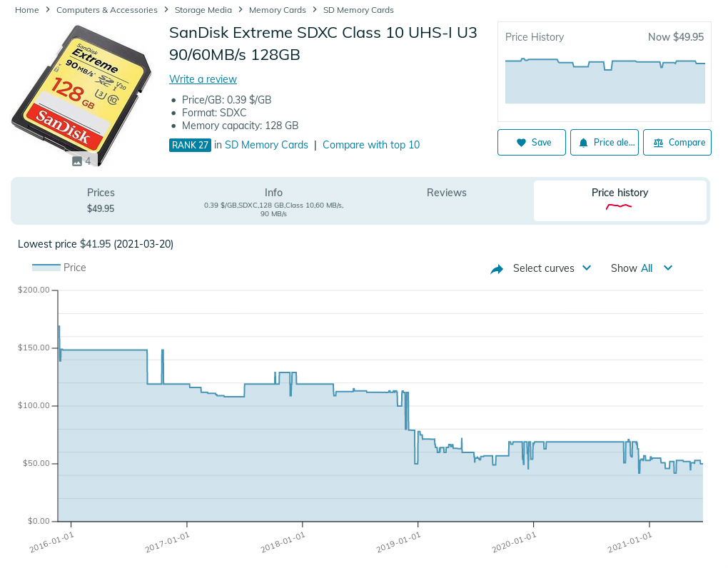728x568 pixels.
Task: Click the 2019-01-01 axis label
Action: (398, 542)
